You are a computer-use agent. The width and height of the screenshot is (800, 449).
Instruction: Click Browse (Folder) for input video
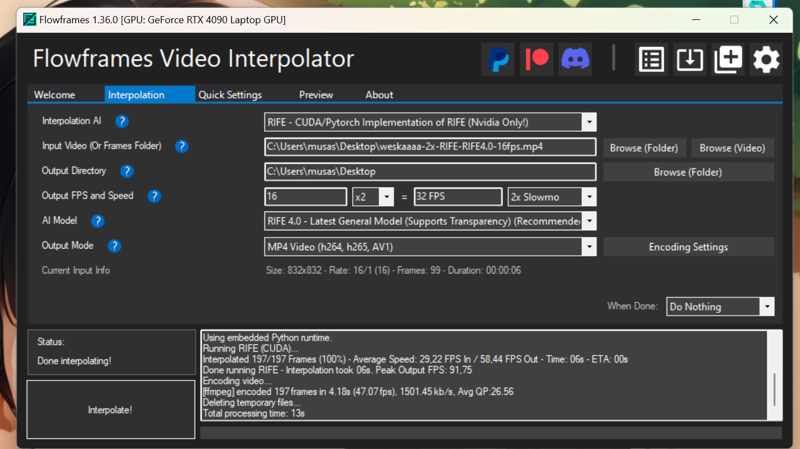pos(644,148)
